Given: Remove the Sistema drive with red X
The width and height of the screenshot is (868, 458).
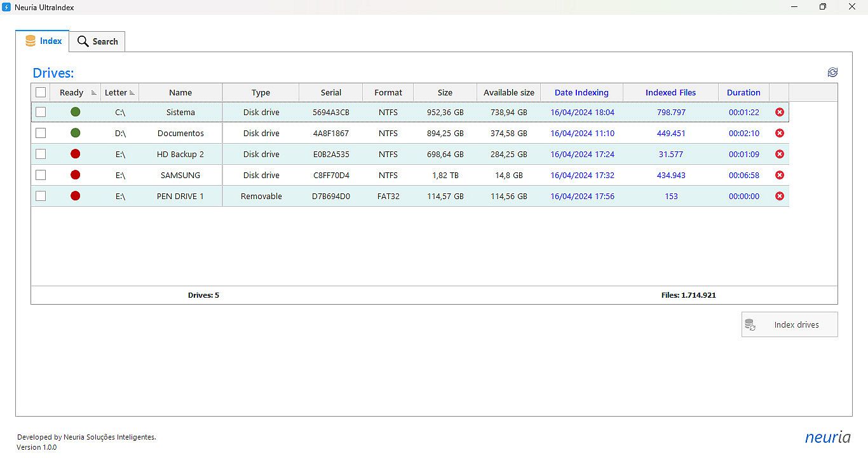Looking at the screenshot, I should pyautogui.click(x=780, y=112).
